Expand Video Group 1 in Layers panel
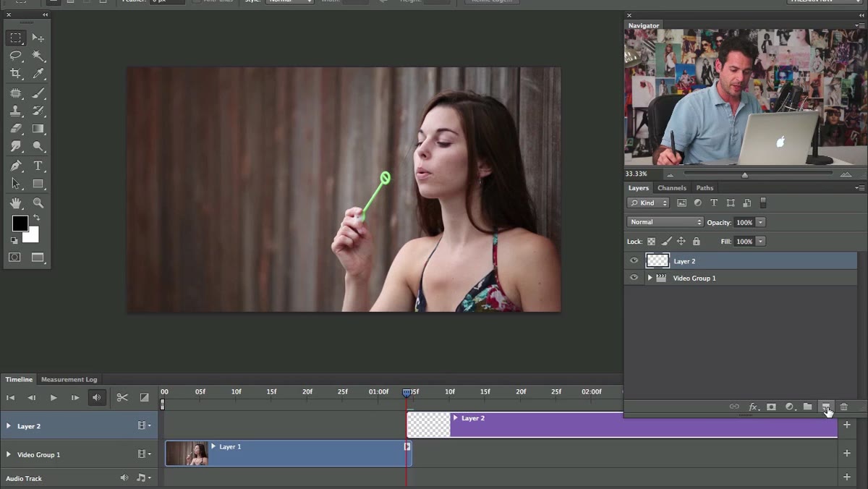The height and width of the screenshot is (489, 868). click(x=650, y=278)
